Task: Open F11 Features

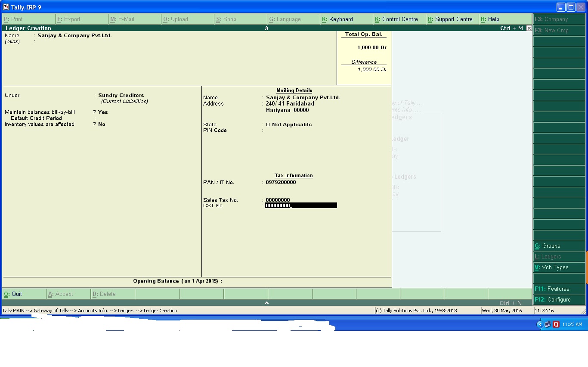Action: point(559,289)
